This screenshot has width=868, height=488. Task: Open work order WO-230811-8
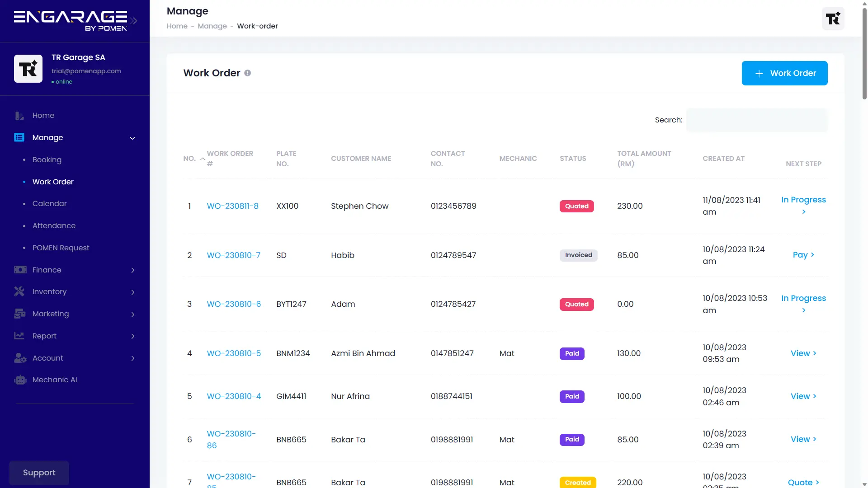(233, 206)
